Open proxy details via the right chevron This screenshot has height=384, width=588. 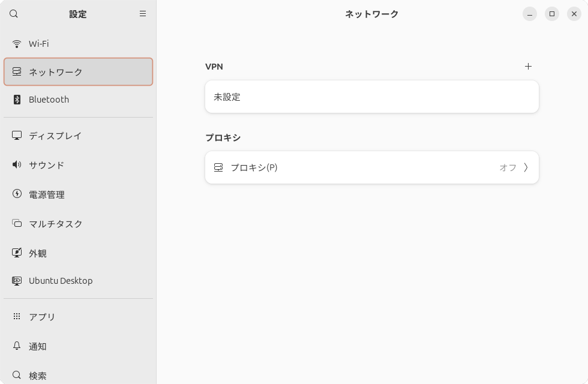click(526, 167)
